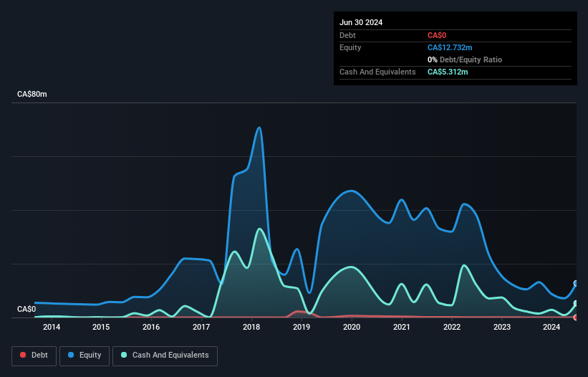Click the red Debt endpoint marker

click(x=576, y=318)
